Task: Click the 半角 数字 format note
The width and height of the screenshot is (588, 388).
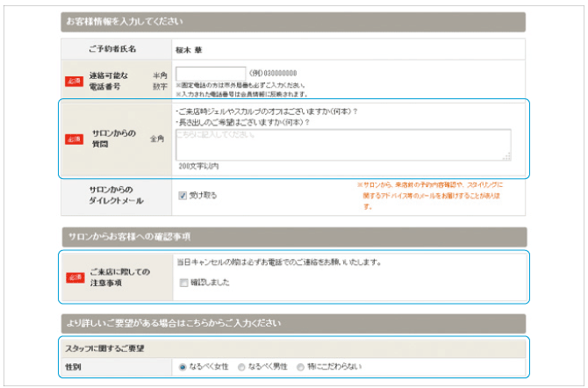Action: pyautogui.click(x=160, y=81)
